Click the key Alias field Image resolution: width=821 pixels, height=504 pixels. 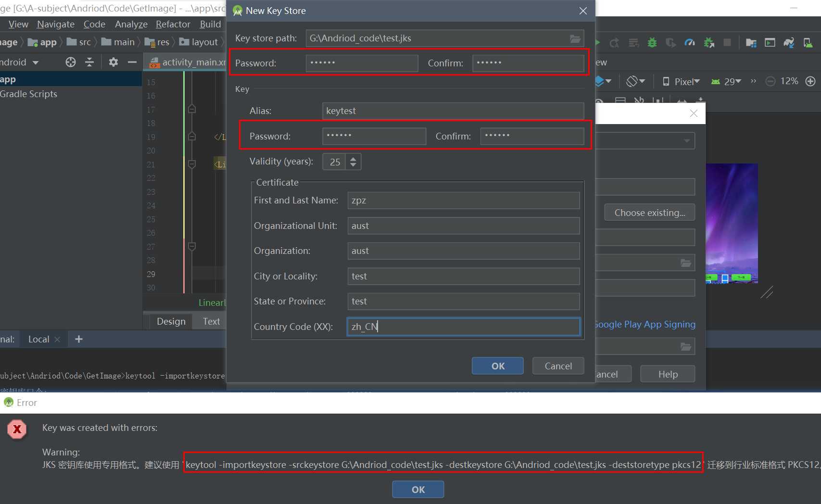point(453,111)
